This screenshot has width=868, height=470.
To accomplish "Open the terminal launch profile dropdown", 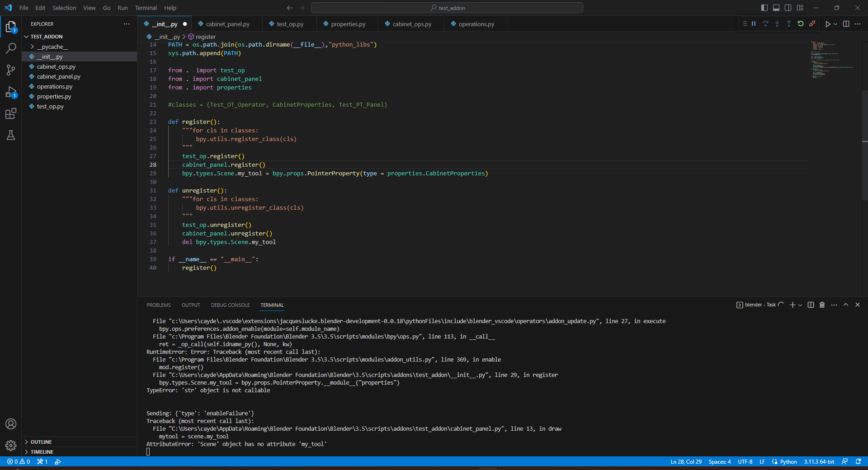I will tap(800, 305).
